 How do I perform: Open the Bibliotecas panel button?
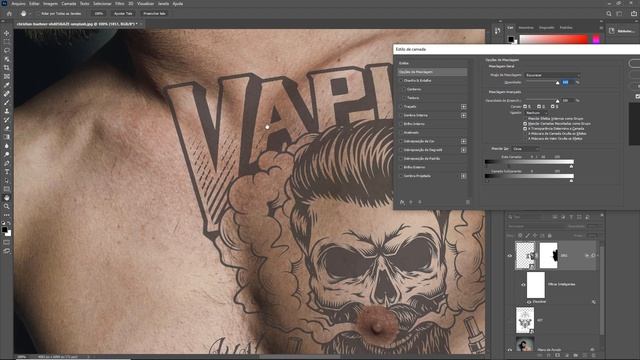coord(623,31)
